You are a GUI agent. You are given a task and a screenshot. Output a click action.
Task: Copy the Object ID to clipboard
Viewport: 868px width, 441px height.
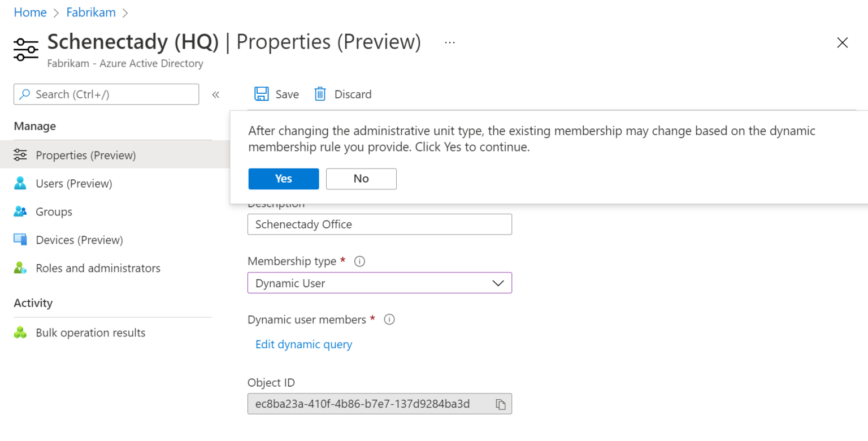click(500, 404)
